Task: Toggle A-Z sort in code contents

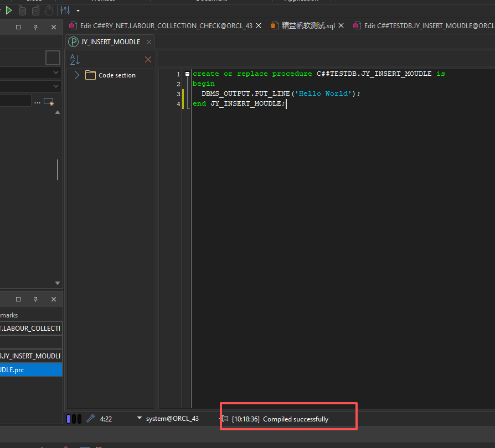Action: pyautogui.click(x=75, y=59)
